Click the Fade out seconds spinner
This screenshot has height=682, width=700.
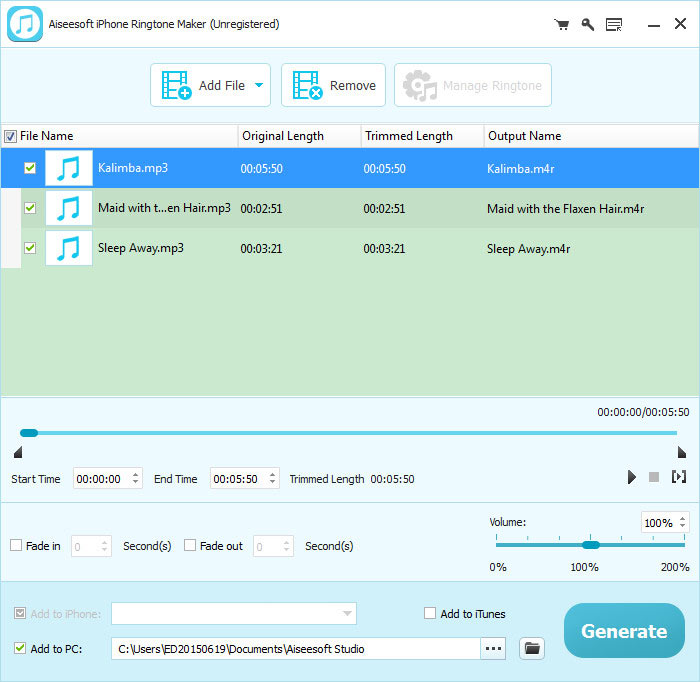(x=286, y=546)
